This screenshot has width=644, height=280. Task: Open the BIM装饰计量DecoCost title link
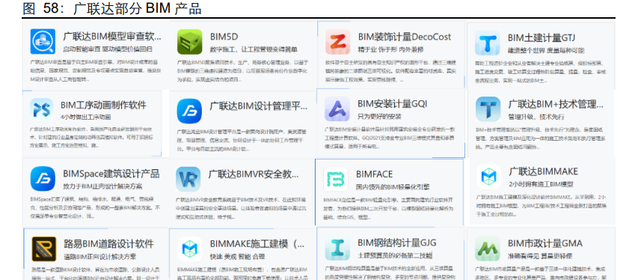pyautogui.click(x=405, y=37)
